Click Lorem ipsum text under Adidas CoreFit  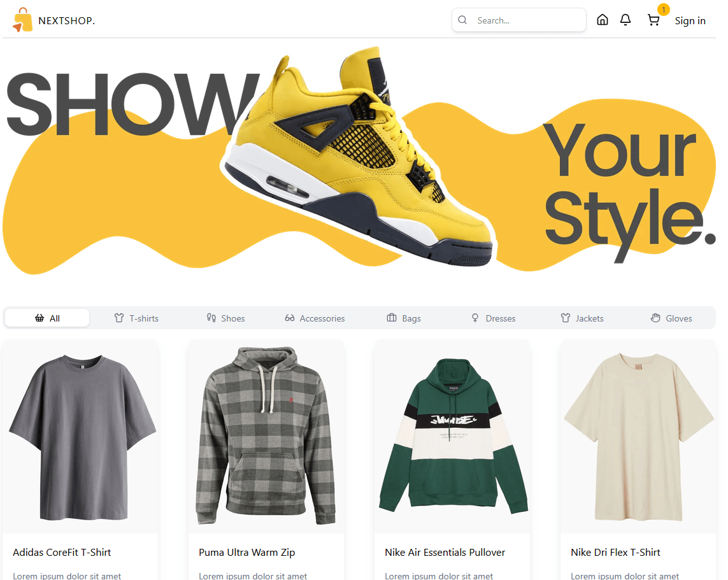click(67, 576)
